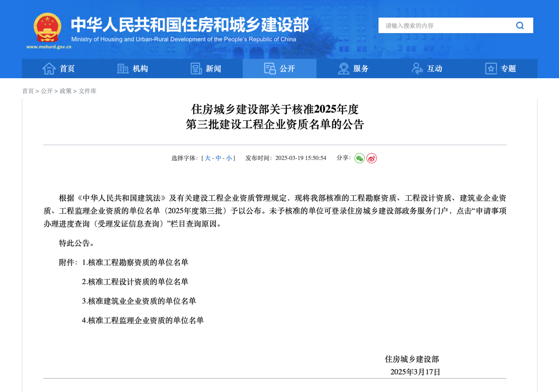Click the headset person icon beside 服务
559x392 pixels.
coord(344,68)
